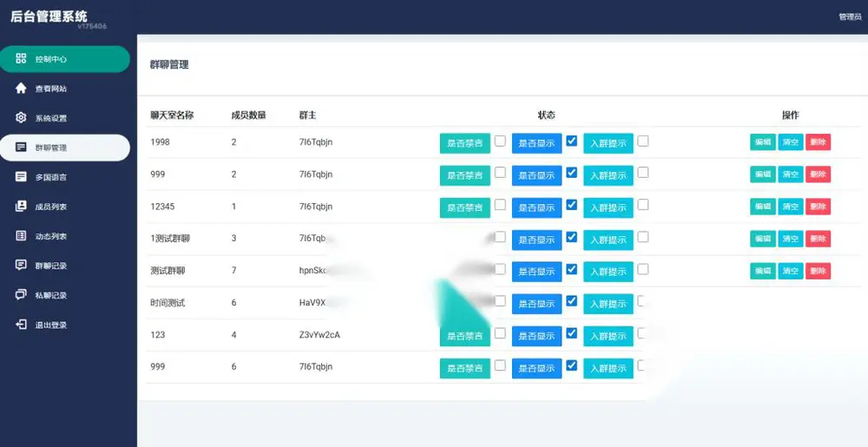Click 清空 button for row 1998

pyautogui.click(x=791, y=142)
